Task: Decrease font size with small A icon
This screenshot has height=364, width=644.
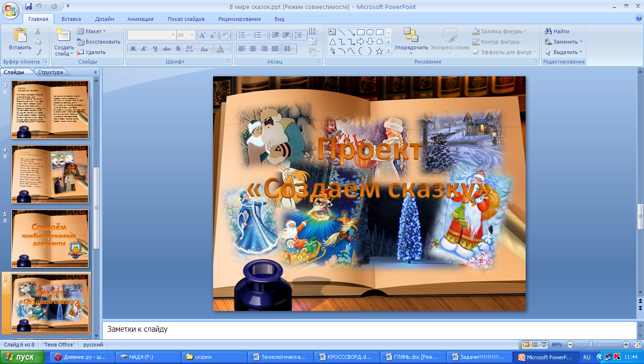Action: click(212, 35)
